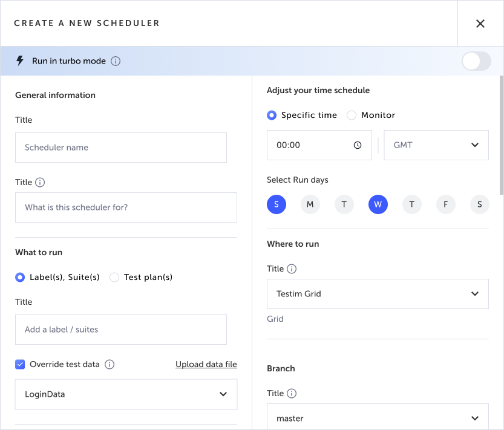Click info icon under Branch section
This screenshot has width=504, height=430.
click(x=292, y=393)
